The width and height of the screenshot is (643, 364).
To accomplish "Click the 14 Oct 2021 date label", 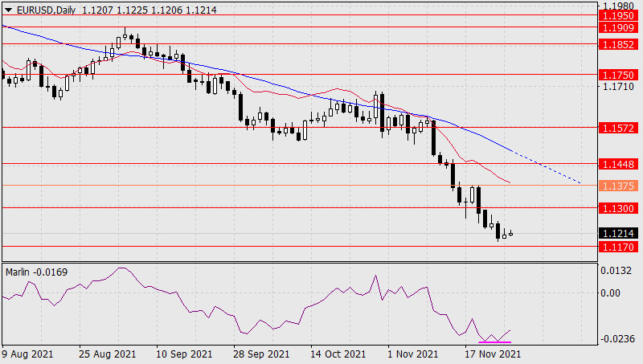I will click(x=338, y=354).
